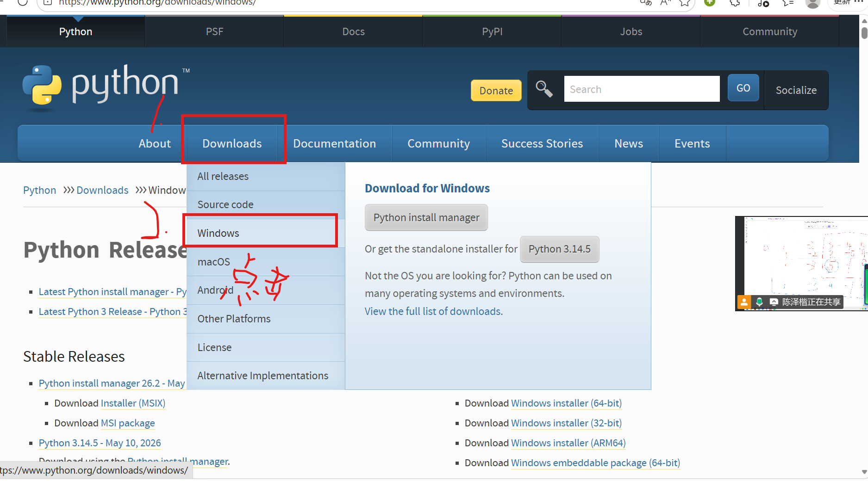Screen dimensions: 868x481
Task: Choose Windows in the Downloads dropdown
Action: pos(266,233)
